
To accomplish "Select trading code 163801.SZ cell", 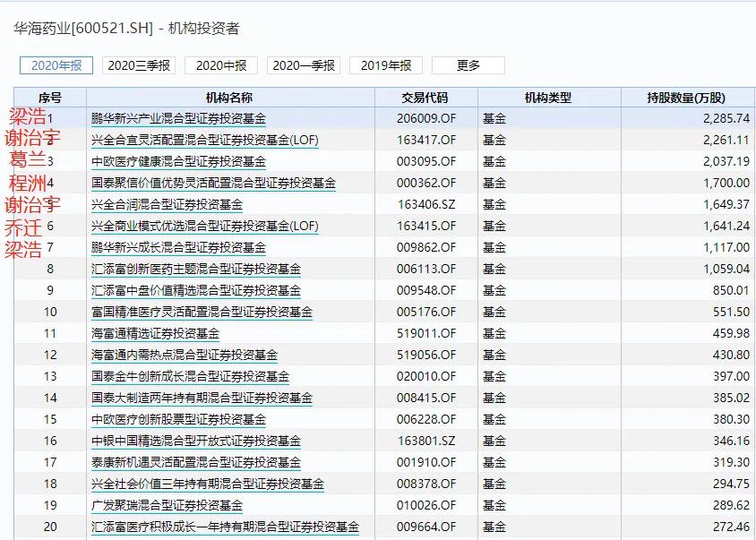I will [x=426, y=441].
